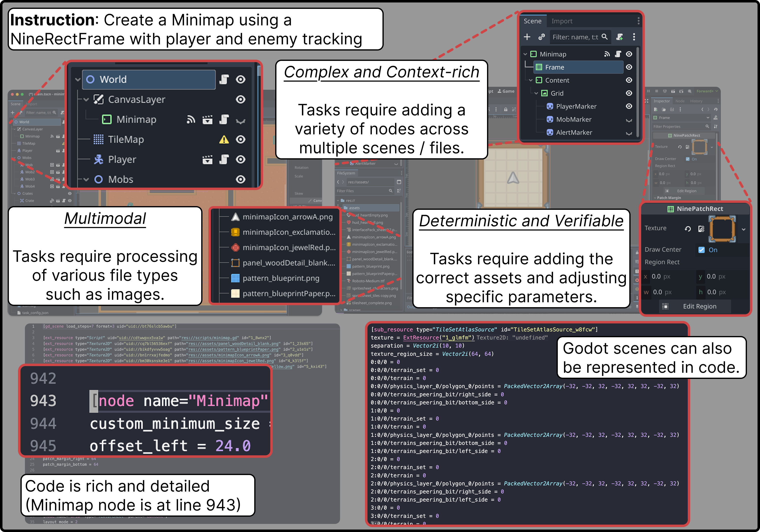Click the attach script icon beside filter
The height and width of the screenshot is (532, 760).
point(619,37)
